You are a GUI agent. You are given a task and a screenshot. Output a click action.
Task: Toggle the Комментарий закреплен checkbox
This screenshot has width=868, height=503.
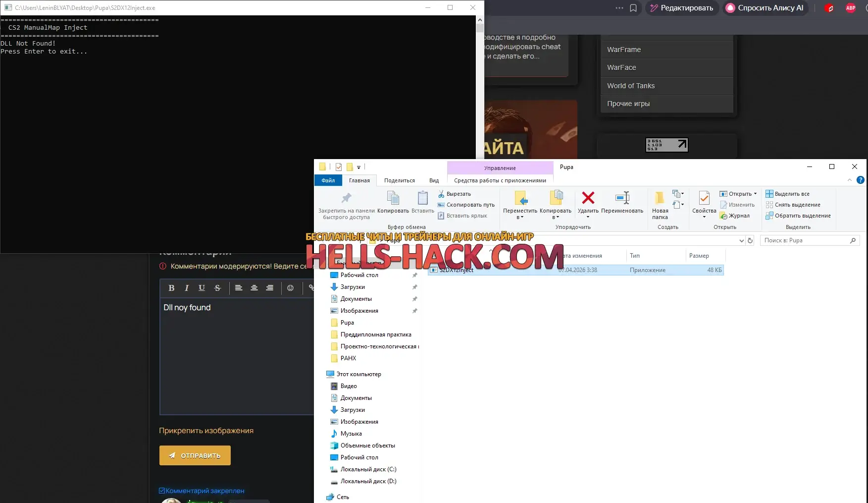(x=162, y=491)
